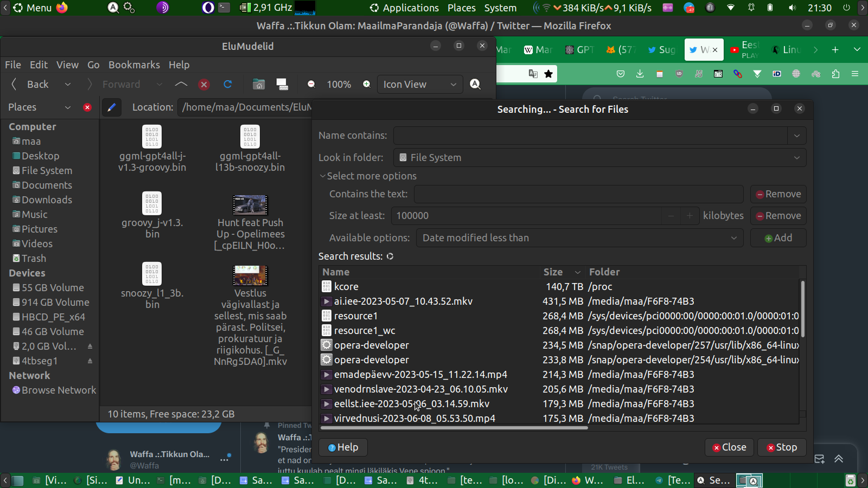Click the bookmark star in Firefox address bar
This screenshot has height=488, width=868.
[x=548, y=74]
